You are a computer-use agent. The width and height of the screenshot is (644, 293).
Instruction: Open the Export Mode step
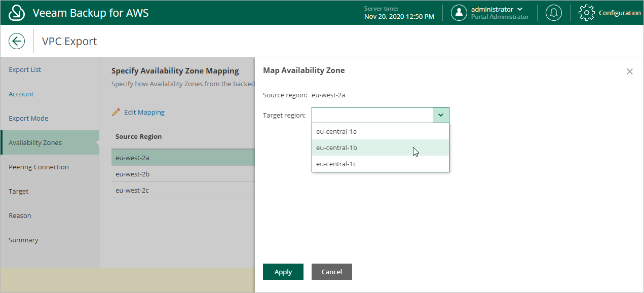(28, 118)
